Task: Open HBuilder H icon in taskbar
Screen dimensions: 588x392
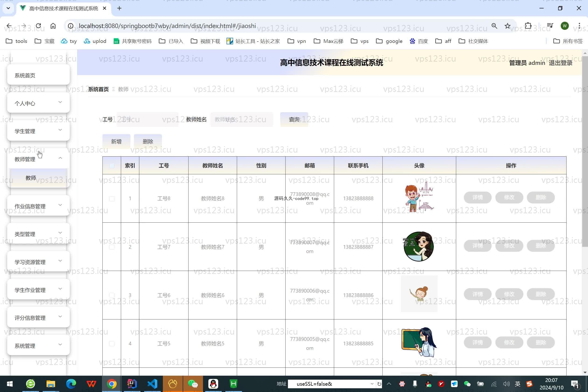Action: click(x=234, y=384)
